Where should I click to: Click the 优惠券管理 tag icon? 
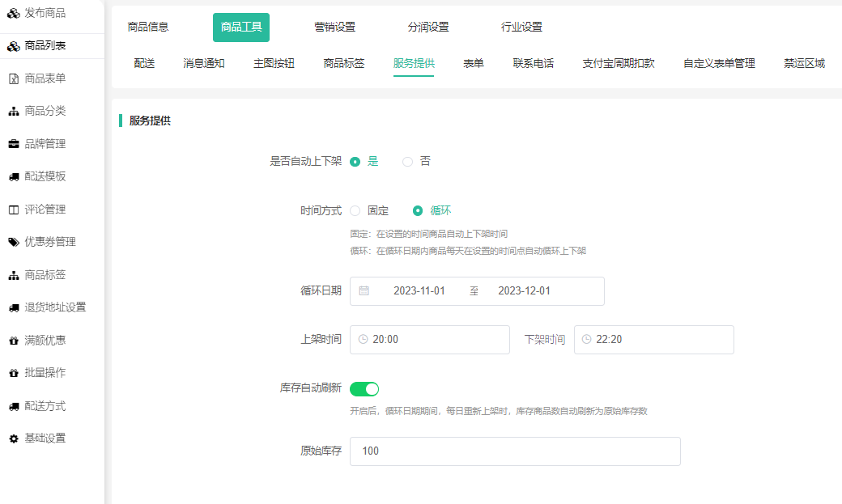click(x=13, y=242)
